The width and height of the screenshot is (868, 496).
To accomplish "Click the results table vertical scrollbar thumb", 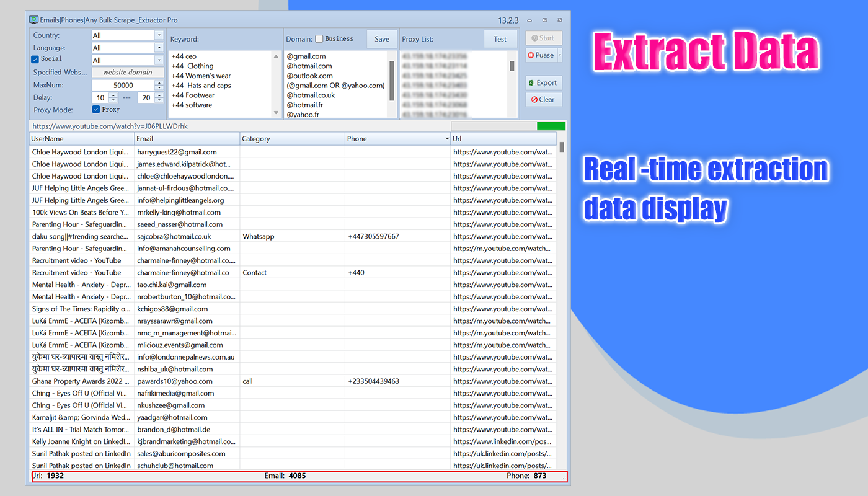I will 562,147.
